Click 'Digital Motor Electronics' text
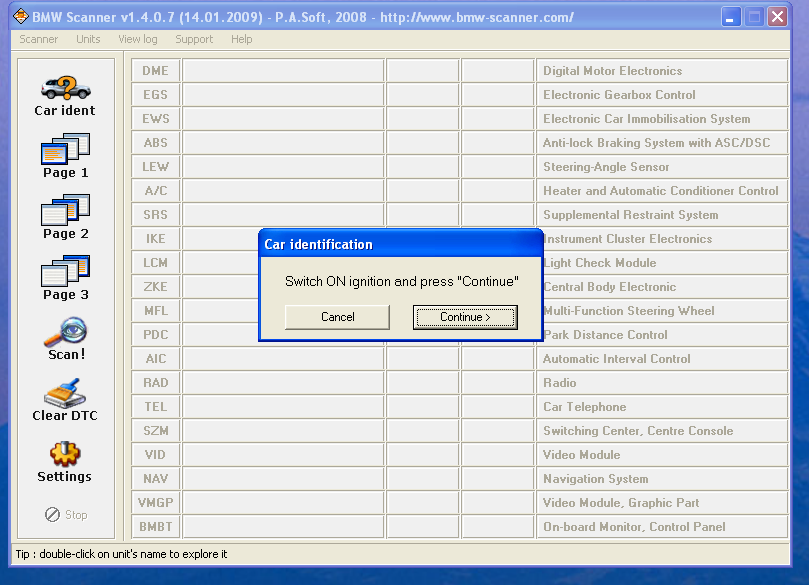The width and height of the screenshot is (809, 585). [x=612, y=71]
